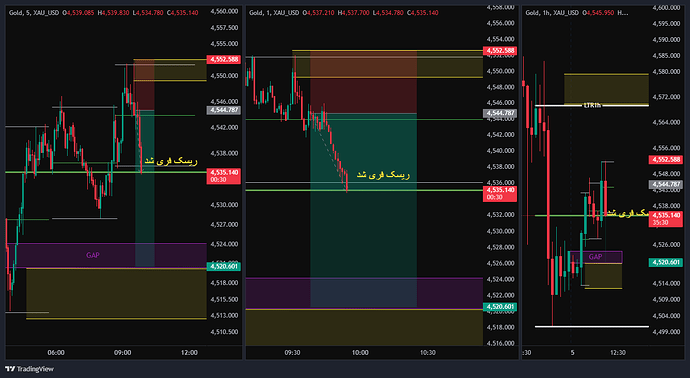Viewport: 690px width, 378px height.
Task: Click the 4,585.000 price axis value
Action: point(666,56)
